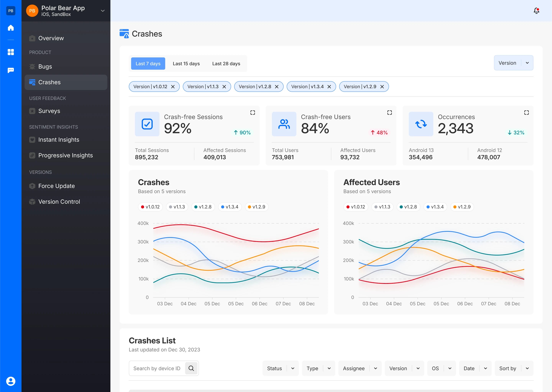This screenshot has height=392, width=552.
Task: Remove the Version v1.0.12 filter chip
Action: coord(173,87)
